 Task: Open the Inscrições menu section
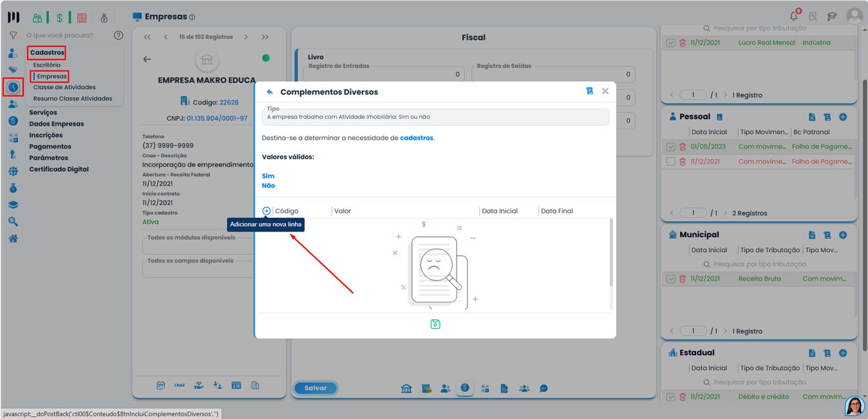click(x=46, y=135)
